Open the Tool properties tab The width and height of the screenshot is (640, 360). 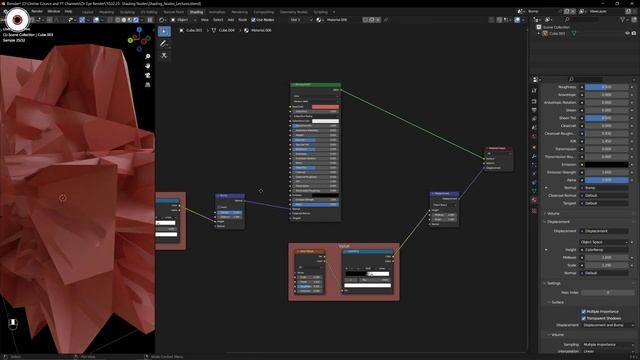pyautogui.click(x=534, y=91)
